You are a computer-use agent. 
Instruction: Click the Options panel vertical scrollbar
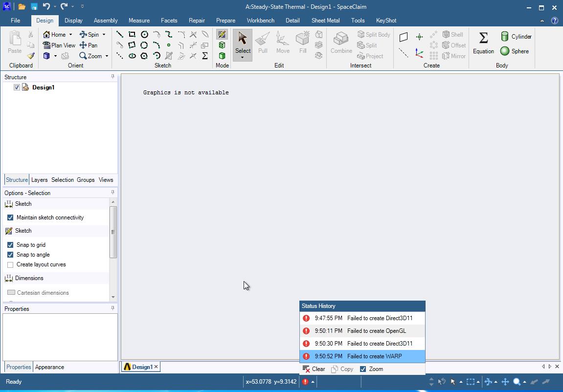pos(113,232)
